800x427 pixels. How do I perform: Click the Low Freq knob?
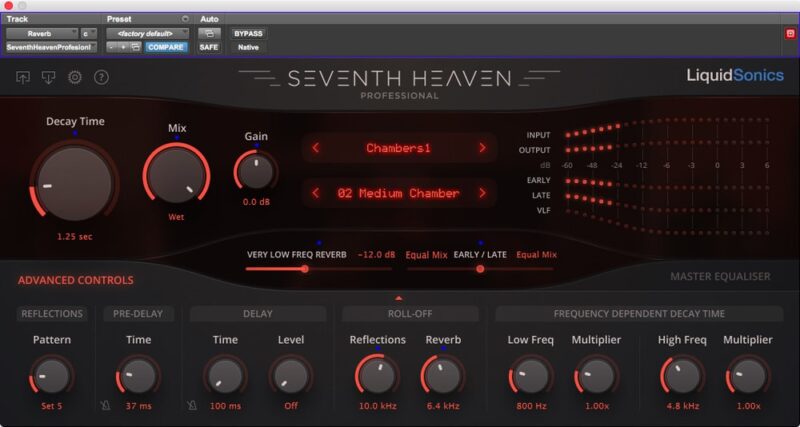pyautogui.click(x=531, y=376)
